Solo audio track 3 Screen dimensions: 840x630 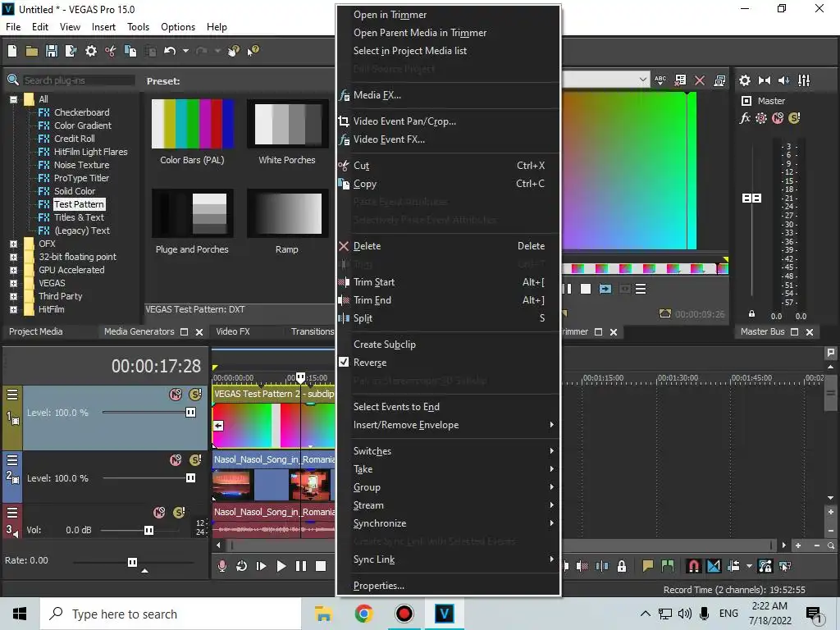click(x=180, y=513)
